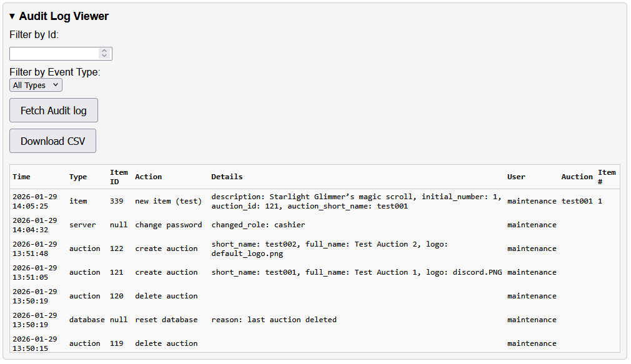Sort by the Time column header
Image resolution: width=631 pixels, height=364 pixels.
tap(21, 177)
